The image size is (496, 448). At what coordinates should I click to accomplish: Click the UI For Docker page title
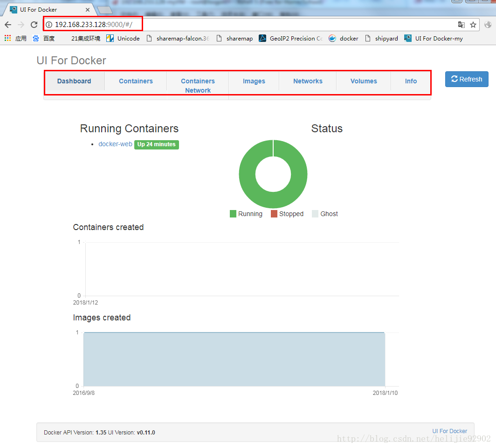coord(71,61)
